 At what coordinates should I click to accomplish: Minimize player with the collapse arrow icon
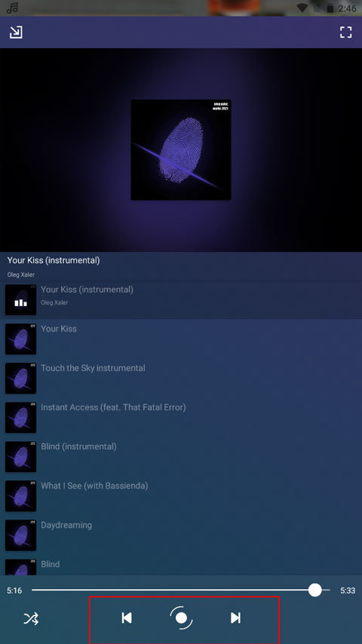(16, 32)
